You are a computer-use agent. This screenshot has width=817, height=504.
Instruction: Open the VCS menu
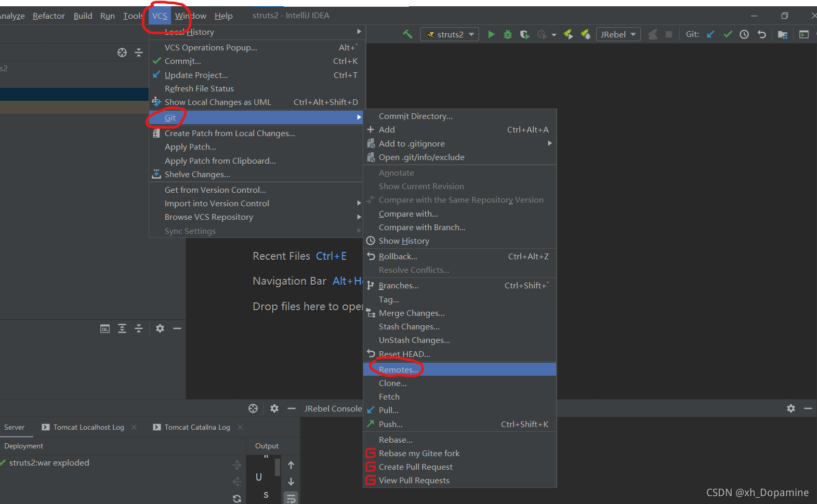coord(160,16)
